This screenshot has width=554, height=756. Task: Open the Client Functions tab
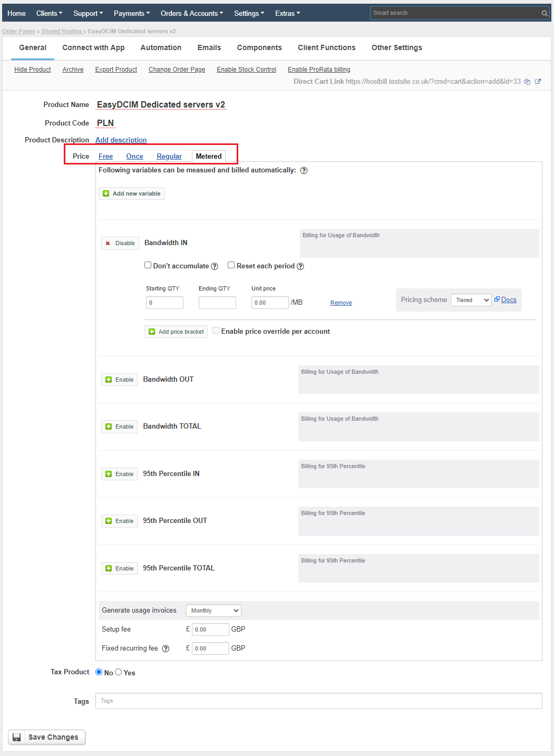[x=327, y=47]
